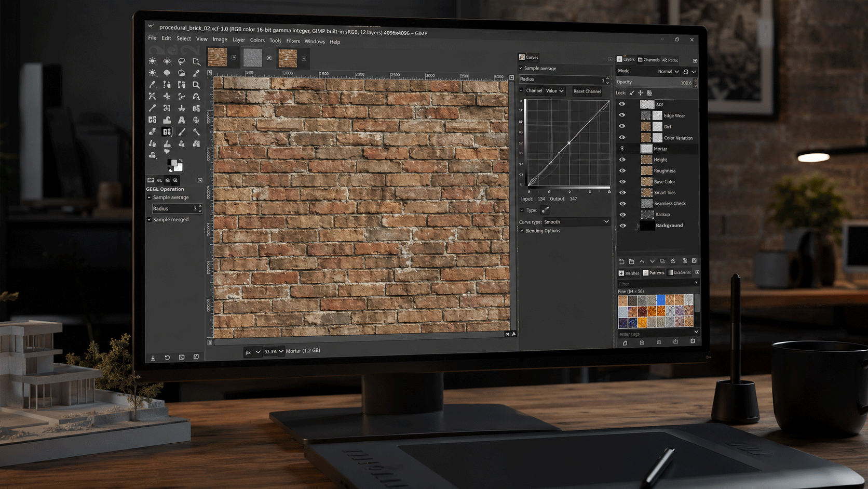Viewport: 868px width, 489px height.
Task: Create a new layer from Layers panel
Action: click(x=622, y=261)
